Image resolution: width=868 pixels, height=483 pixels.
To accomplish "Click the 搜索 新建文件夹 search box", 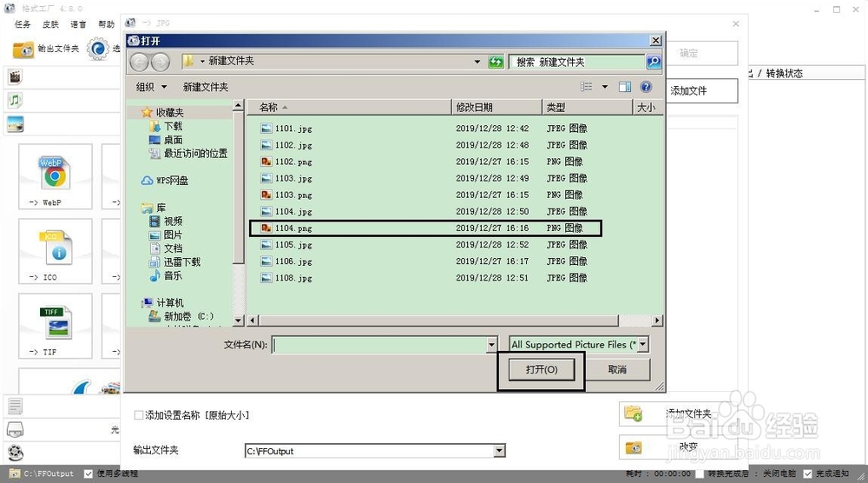I will pyautogui.click(x=577, y=62).
